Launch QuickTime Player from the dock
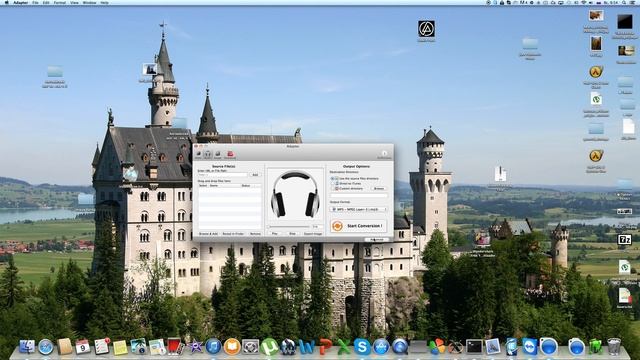The width and height of the screenshot is (640, 360). coord(400,347)
